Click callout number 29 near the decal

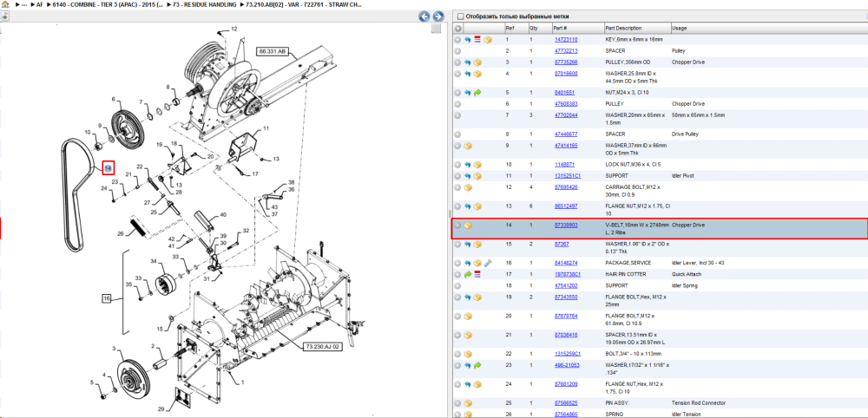(161, 409)
